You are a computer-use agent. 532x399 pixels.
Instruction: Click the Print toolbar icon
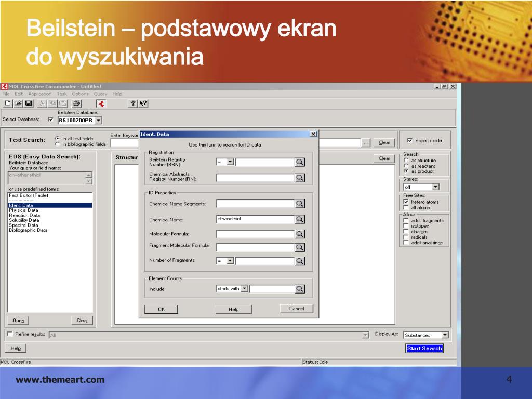(x=76, y=103)
